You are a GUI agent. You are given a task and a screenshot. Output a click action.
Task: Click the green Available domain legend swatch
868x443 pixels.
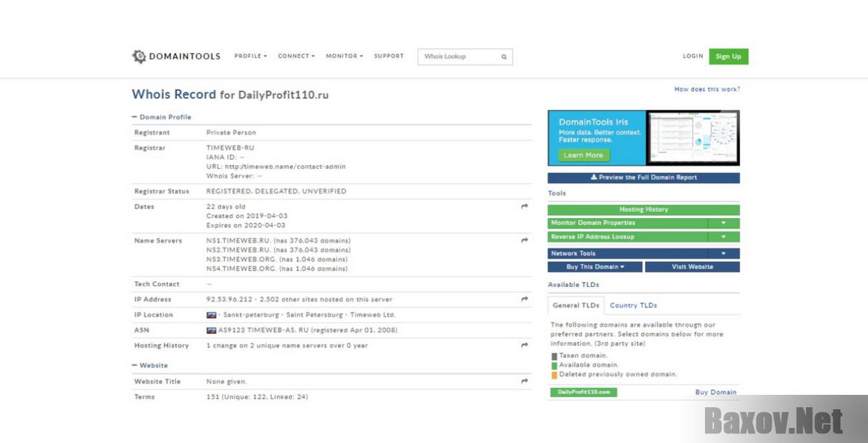pos(555,366)
